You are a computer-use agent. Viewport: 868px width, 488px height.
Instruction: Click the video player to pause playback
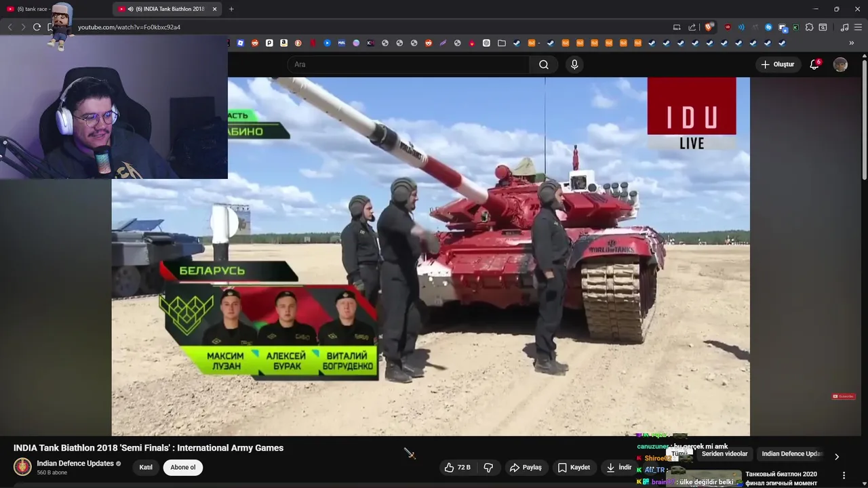tap(431, 256)
